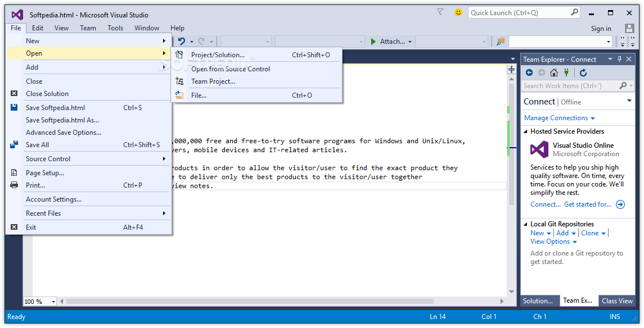Click the Team Explorer Home icon
644x328 pixels.
(554, 72)
